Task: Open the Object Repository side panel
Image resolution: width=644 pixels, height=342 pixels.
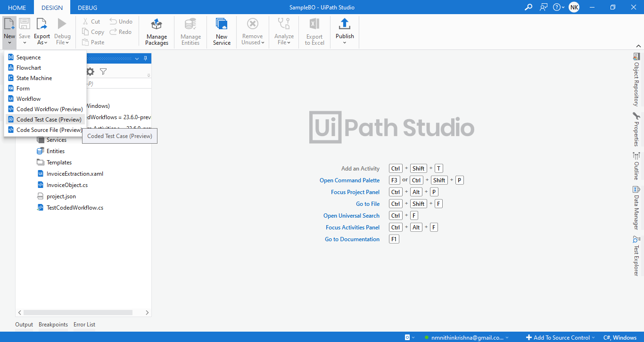Action: coord(636,79)
